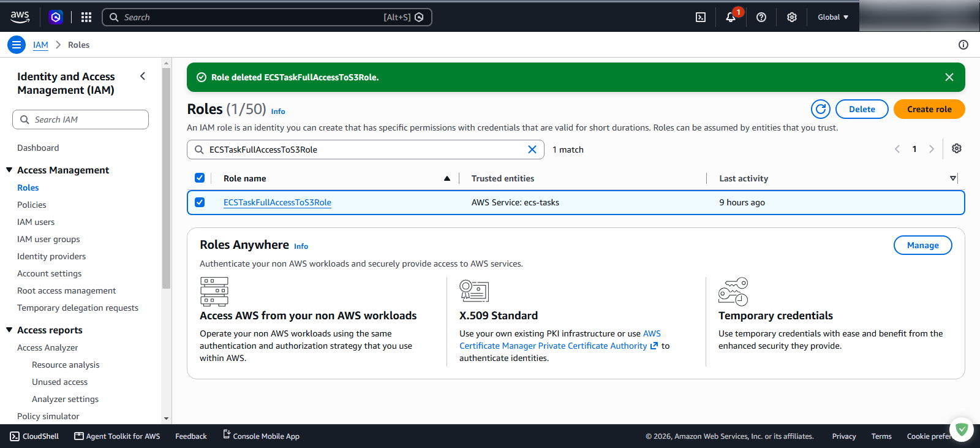Open CloudShell from the footer
The image size is (980, 448).
click(x=34, y=436)
